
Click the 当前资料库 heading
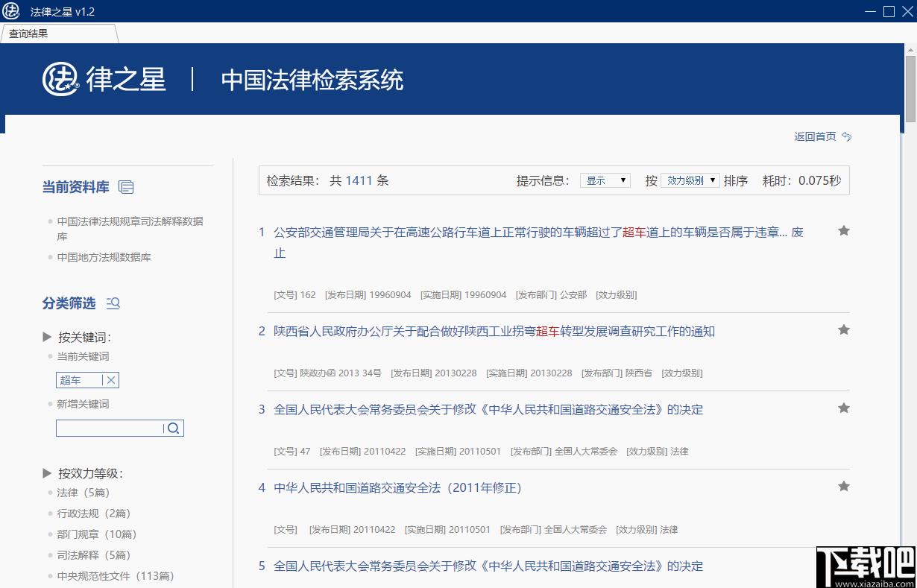[x=76, y=187]
